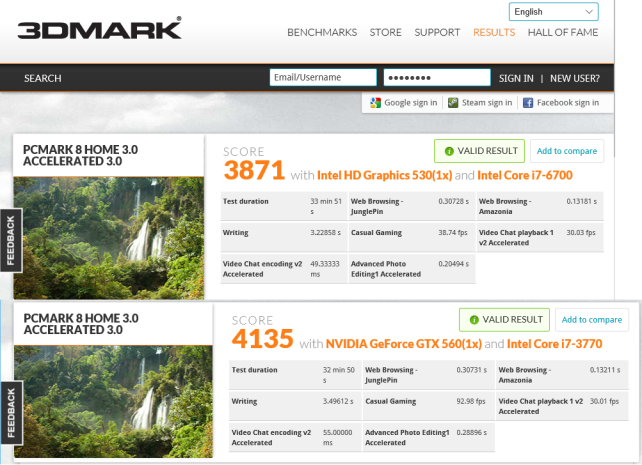Go to the STORE page
The image size is (642, 465).
(385, 32)
